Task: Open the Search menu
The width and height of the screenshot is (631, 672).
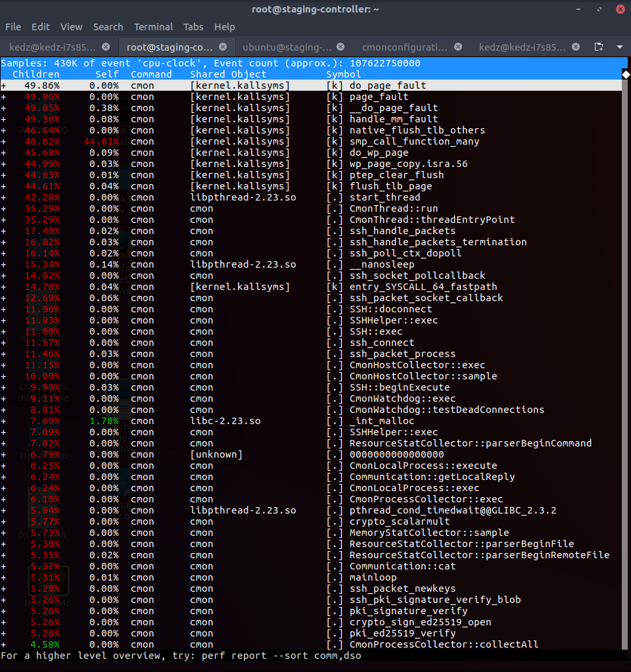Action: [x=108, y=26]
